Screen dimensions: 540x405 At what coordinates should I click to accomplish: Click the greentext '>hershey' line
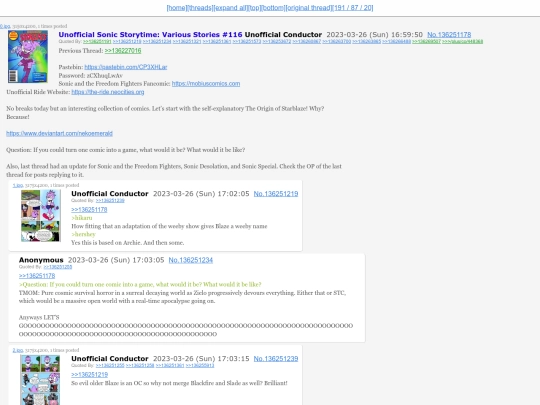click(x=83, y=235)
